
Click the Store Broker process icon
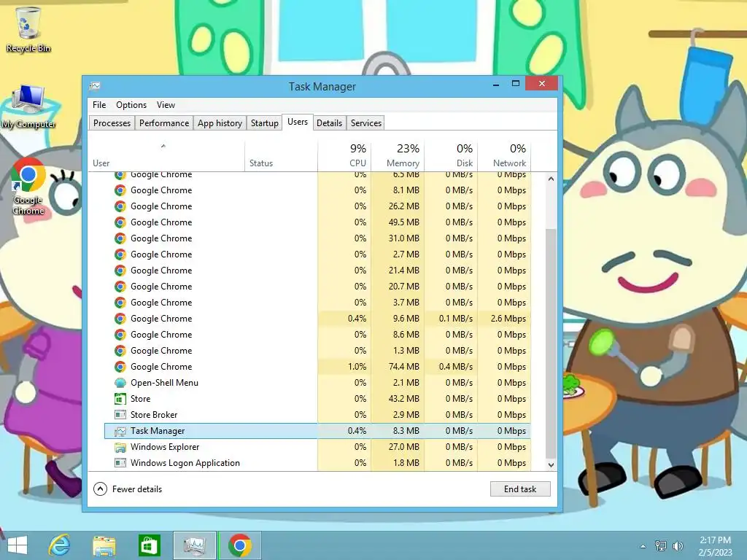point(120,415)
